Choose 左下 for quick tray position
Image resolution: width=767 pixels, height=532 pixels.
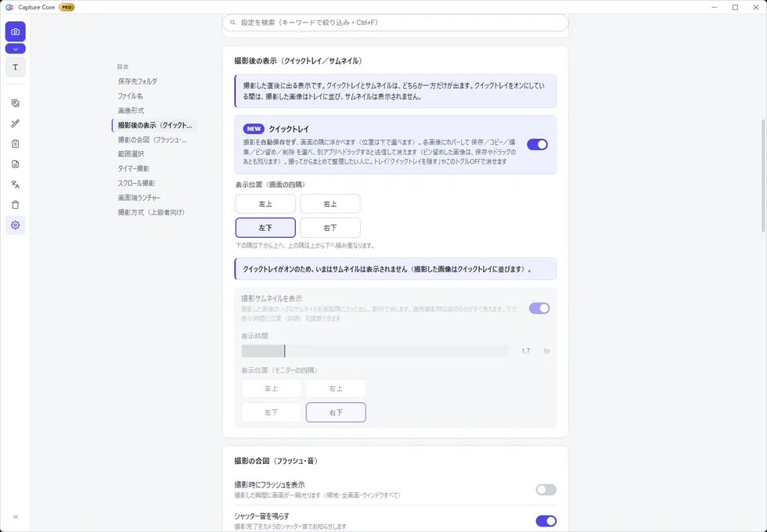(265, 228)
